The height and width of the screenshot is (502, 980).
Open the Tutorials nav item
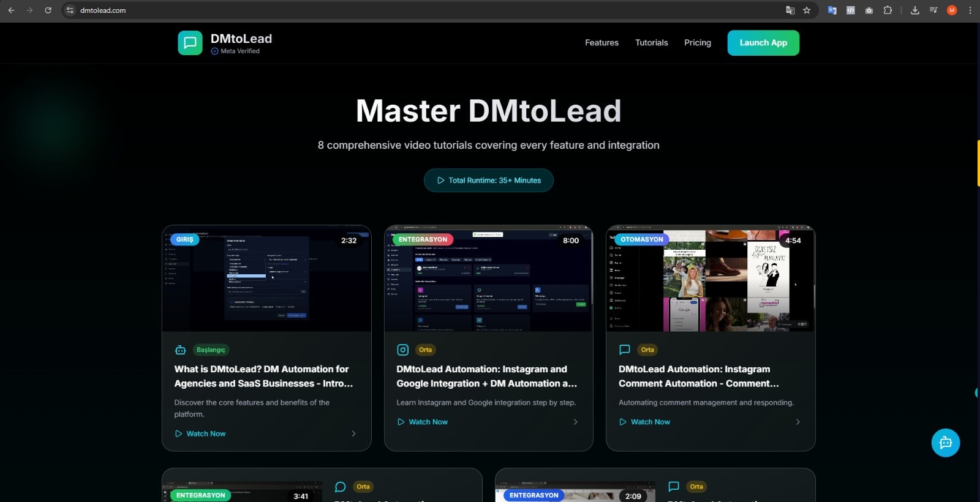652,43
